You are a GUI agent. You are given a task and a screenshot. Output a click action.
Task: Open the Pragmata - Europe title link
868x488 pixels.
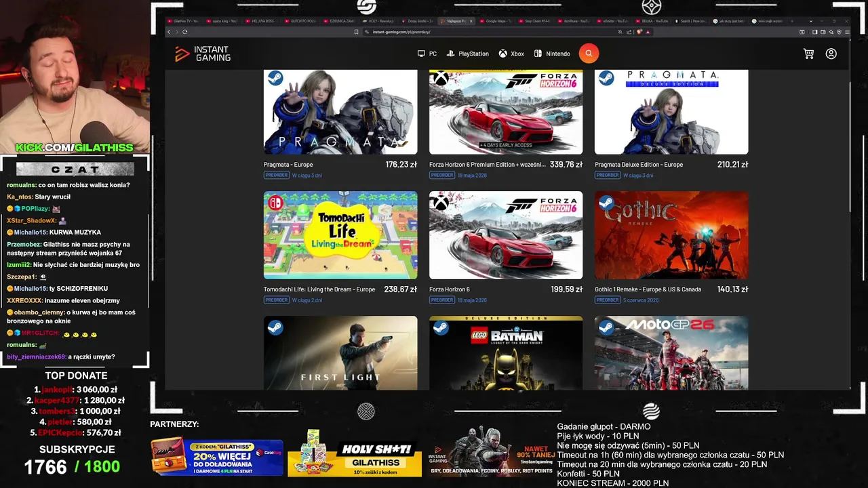(x=288, y=165)
